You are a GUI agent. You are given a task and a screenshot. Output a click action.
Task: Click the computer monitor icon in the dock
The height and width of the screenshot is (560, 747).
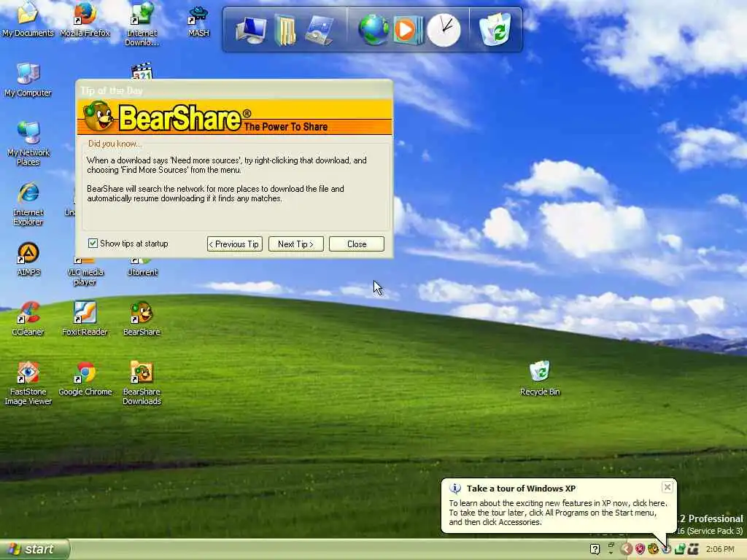pos(251,29)
